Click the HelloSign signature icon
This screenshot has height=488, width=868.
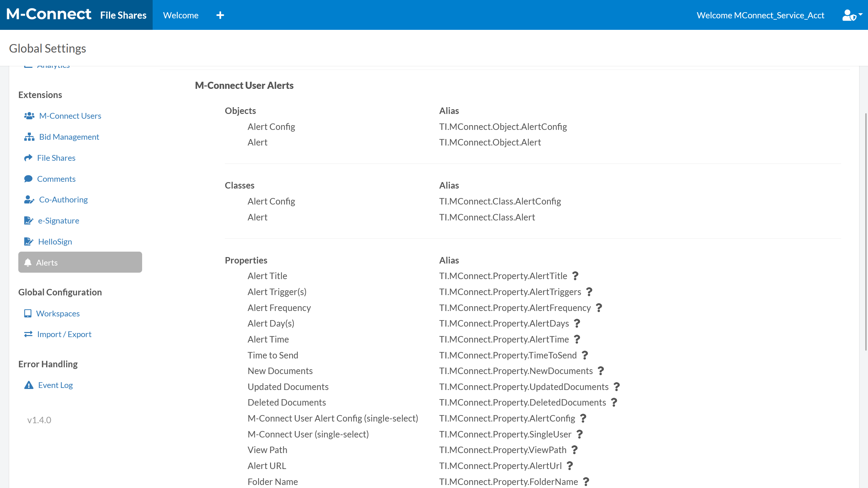click(x=28, y=241)
